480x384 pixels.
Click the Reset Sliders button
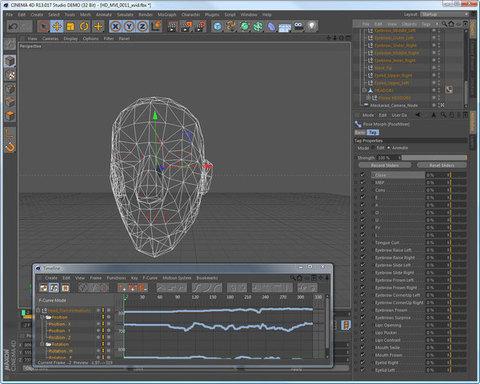click(x=442, y=165)
